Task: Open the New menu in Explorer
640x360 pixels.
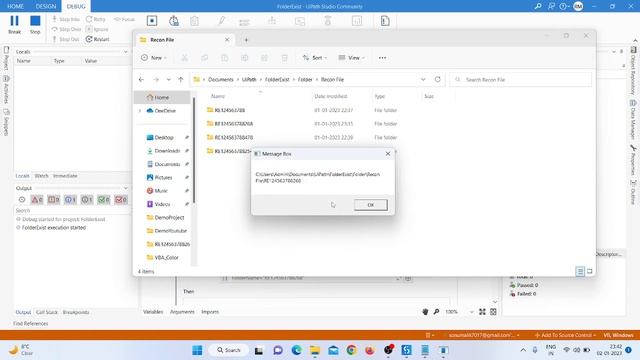Action: pos(154,58)
